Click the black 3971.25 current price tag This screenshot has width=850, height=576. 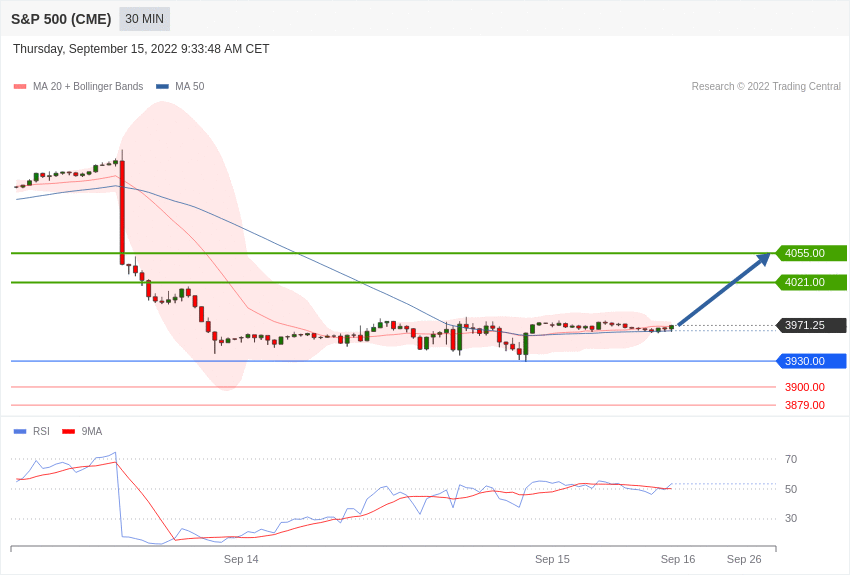click(x=811, y=325)
